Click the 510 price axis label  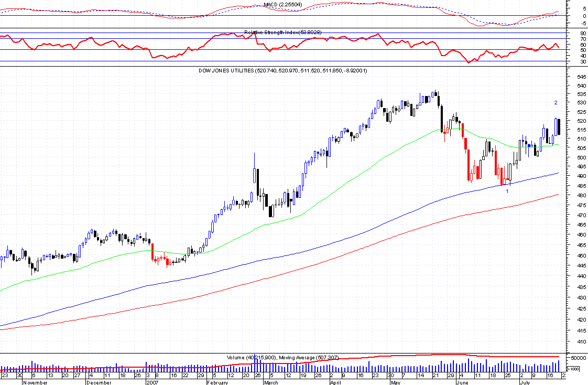tap(581, 138)
